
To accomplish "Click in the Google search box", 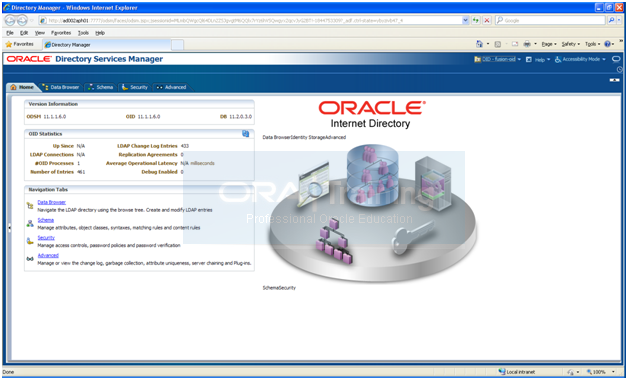I will click(x=551, y=20).
